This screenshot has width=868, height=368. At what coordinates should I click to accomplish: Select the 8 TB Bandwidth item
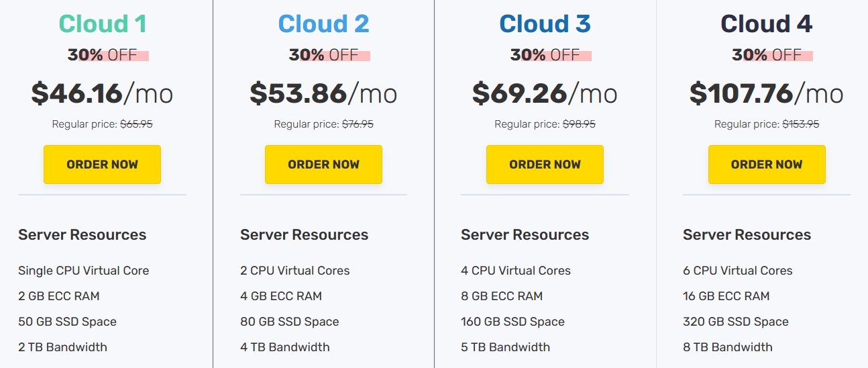[727, 347]
